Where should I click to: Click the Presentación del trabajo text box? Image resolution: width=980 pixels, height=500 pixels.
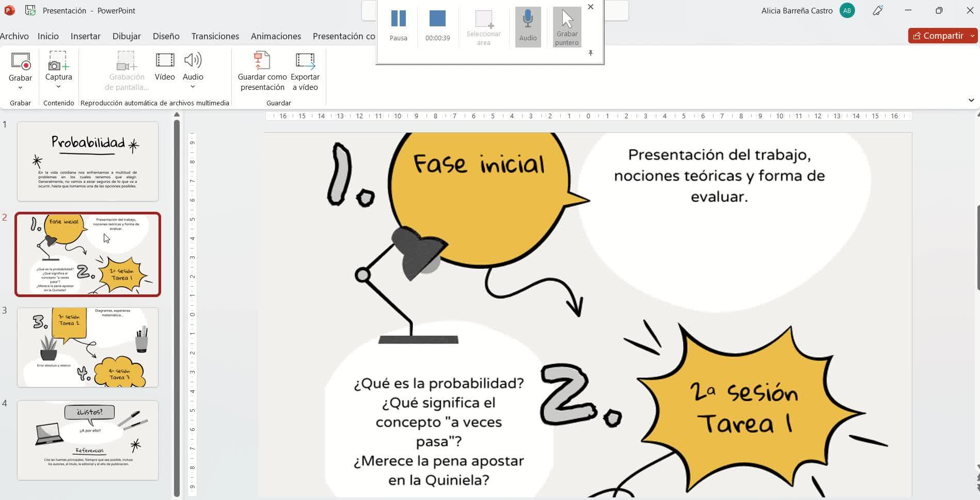pyautogui.click(x=719, y=176)
